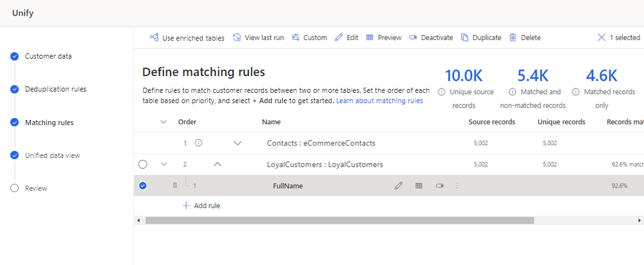Image resolution: width=644 pixels, height=265 pixels.
Task: Open the more options menu on FullName row
Action: pos(457,186)
